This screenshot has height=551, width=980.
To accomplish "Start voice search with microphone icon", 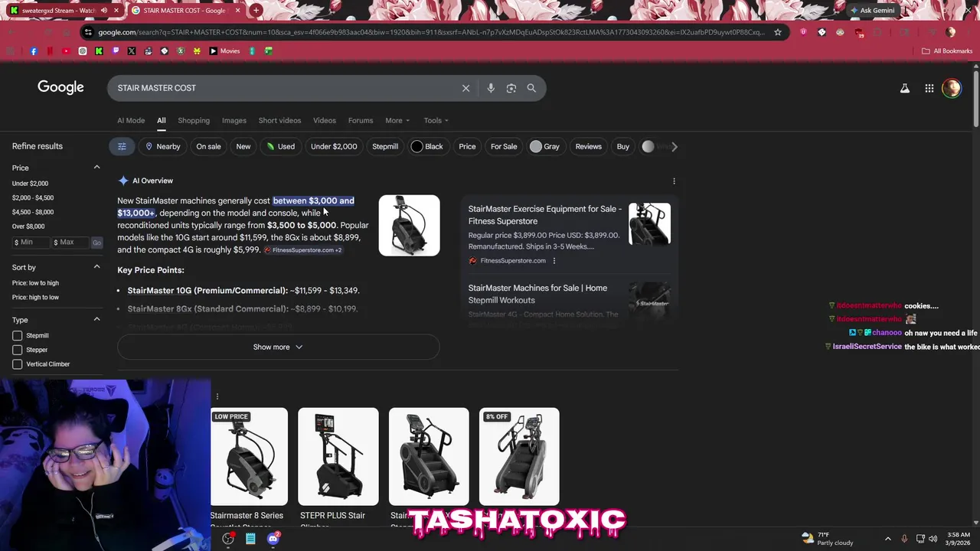I will (x=491, y=88).
